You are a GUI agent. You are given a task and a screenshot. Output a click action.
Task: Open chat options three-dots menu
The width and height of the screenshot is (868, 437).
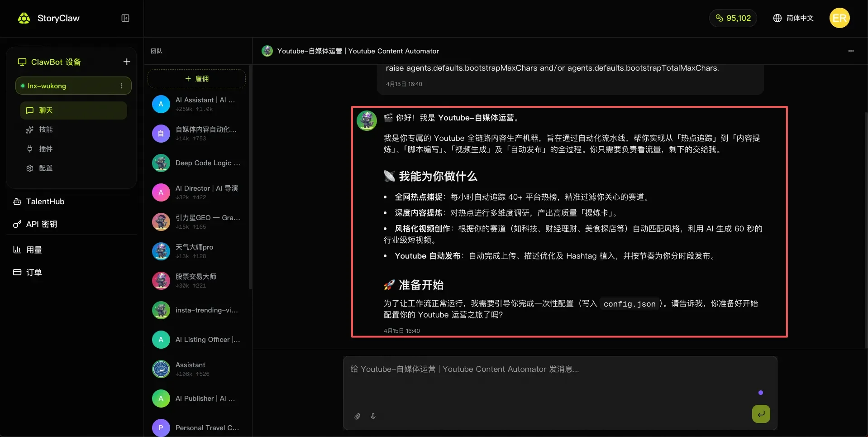click(851, 51)
